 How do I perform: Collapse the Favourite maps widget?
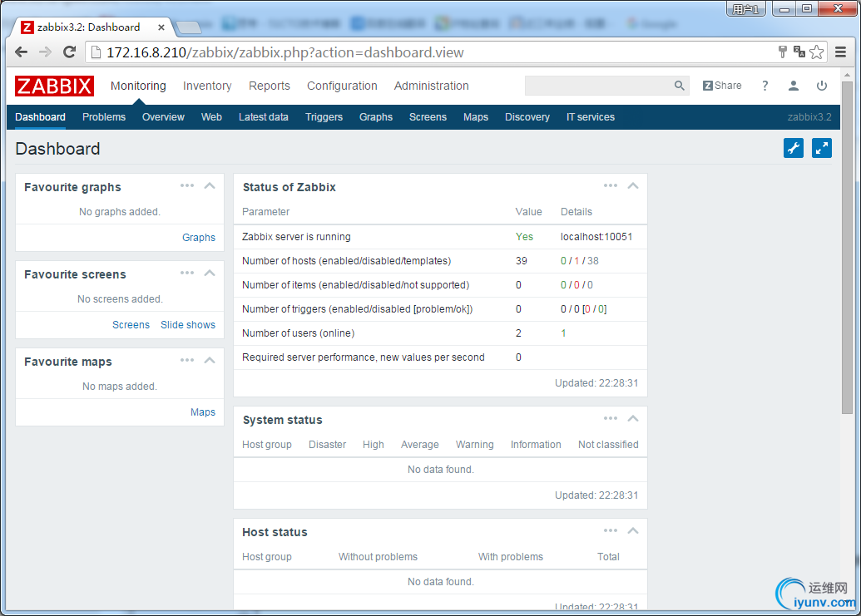[209, 360]
